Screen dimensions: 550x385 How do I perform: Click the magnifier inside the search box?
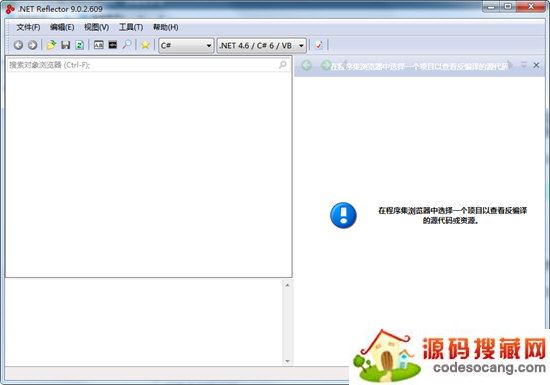click(x=283, y=65)
